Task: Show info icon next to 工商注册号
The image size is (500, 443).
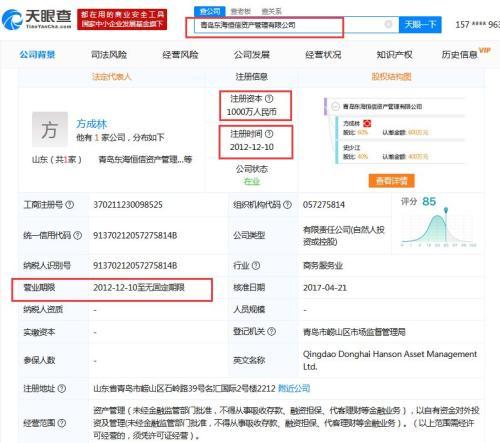Action: click(69, 204)
